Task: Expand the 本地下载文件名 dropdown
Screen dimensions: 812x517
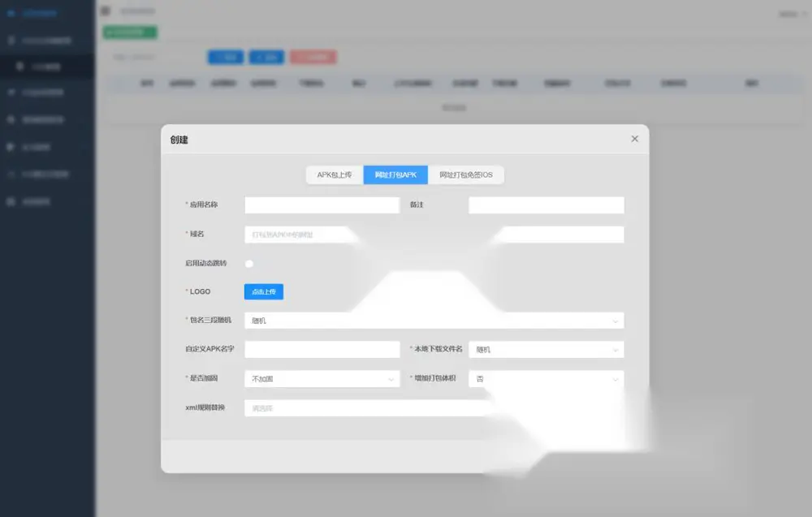Action: (x=546, y=349)
